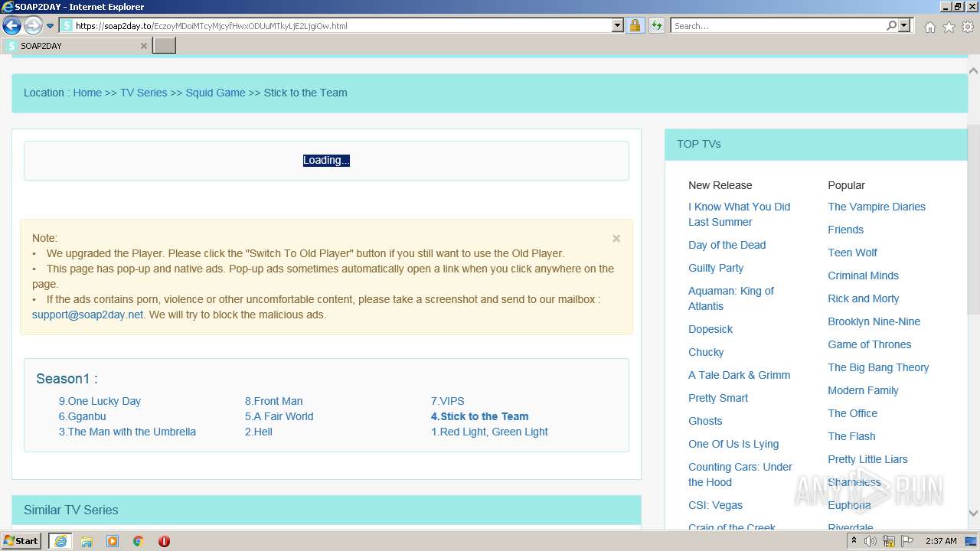Open Rick and Morty link
The width and height of the screenshot is (980, 551).
(x=864, y=298)
